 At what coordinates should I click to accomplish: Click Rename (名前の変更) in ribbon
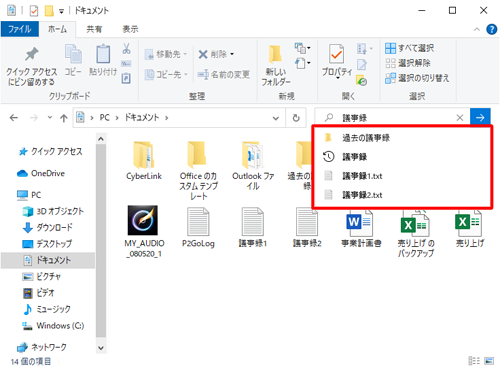coord(223,74)
